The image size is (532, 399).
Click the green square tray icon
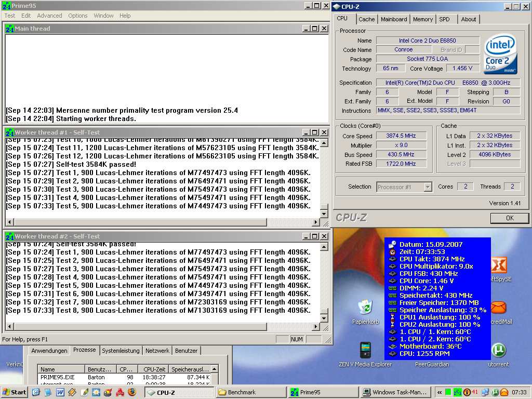click(x=448, y=392)
